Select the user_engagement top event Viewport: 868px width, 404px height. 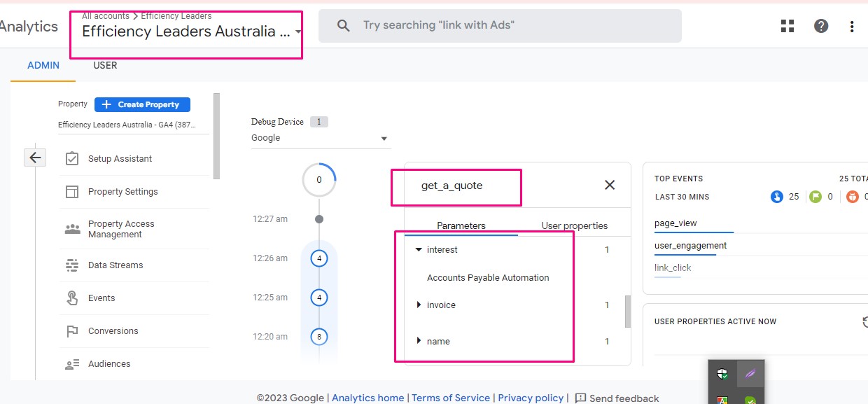coord(690,246)
